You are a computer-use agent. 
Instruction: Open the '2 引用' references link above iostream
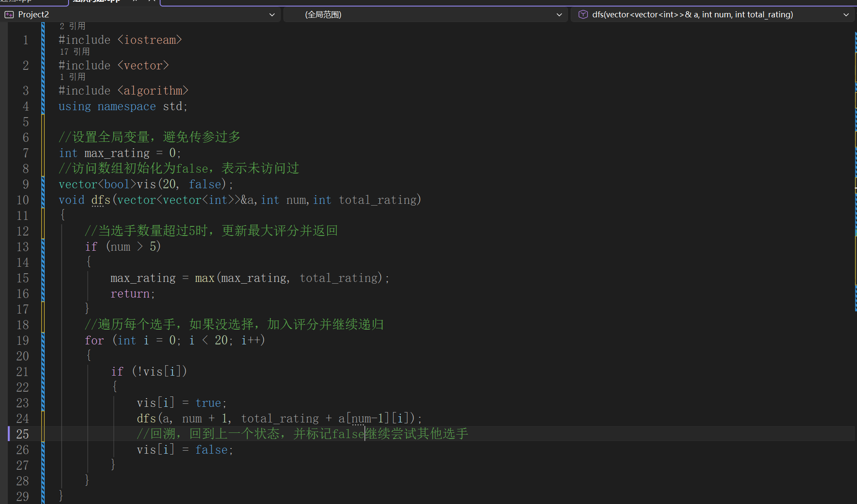pos(72,26)
